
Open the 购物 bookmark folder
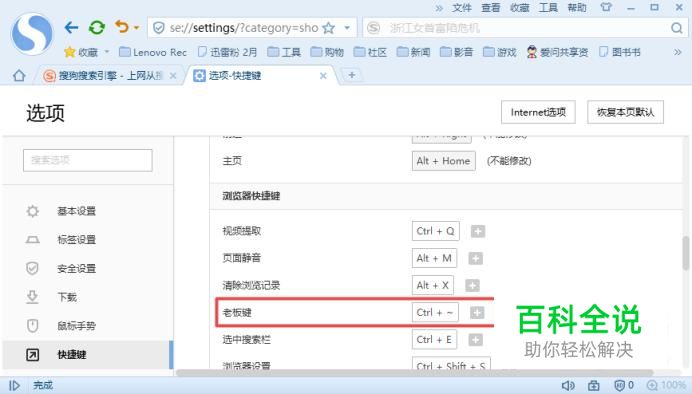pyautogui.click(x=327, y=52)
